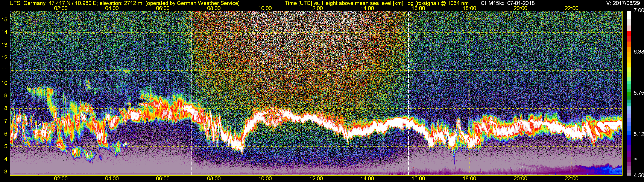Click the 14:00 label on the top time axis
The width and height of the screenshot is (644, 182).
pos(367,8)
